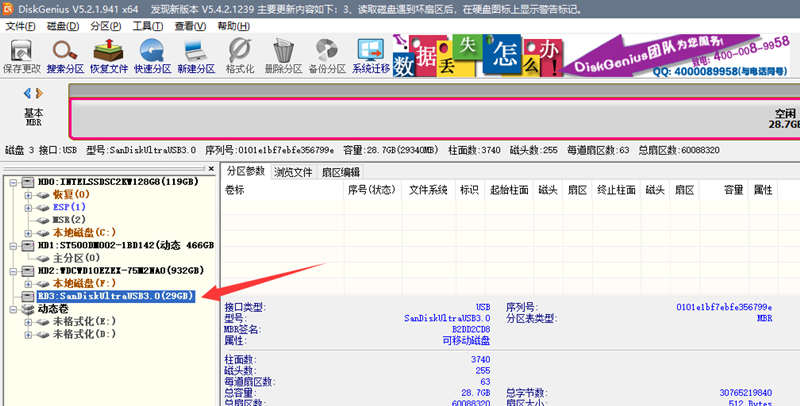Click the 删除分区 delete partition icon

[x=283, y=56]
